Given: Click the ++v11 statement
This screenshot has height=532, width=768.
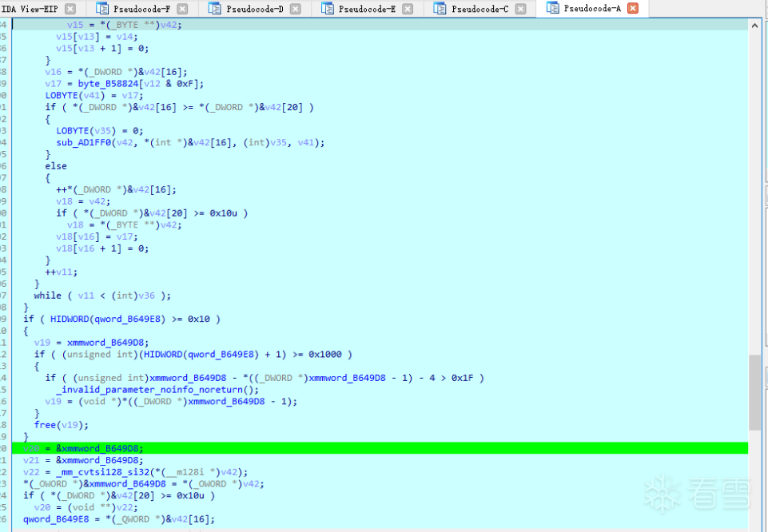Looking at the screenshot, I should [62, 272].
